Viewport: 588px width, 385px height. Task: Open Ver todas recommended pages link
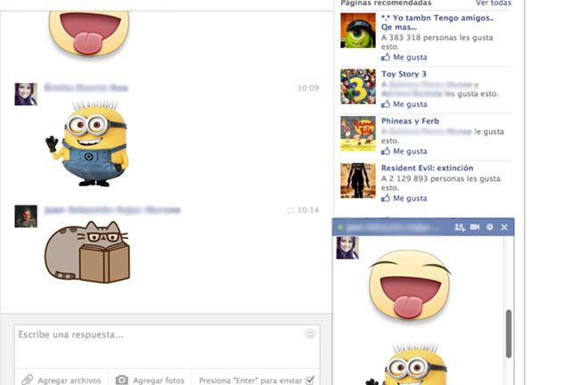(x=494, y=3)
